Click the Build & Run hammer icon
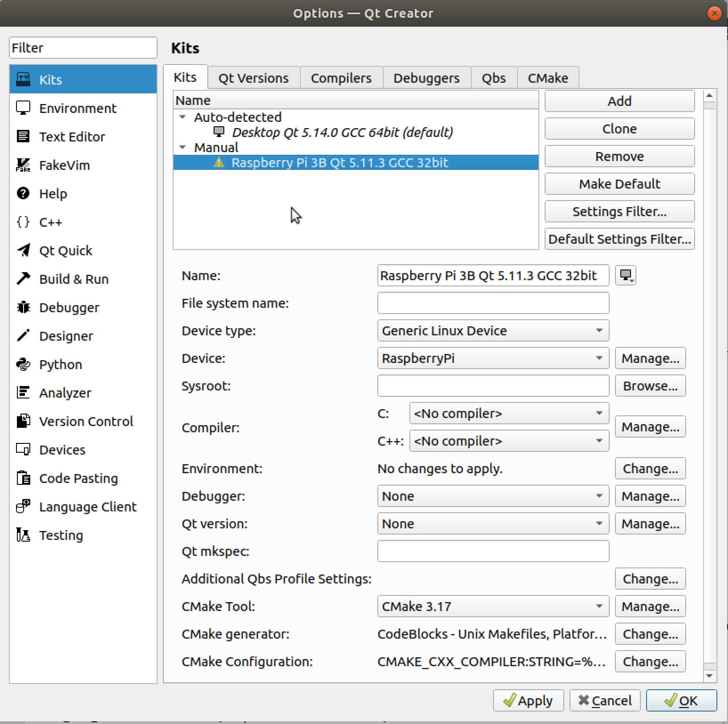 23,279
